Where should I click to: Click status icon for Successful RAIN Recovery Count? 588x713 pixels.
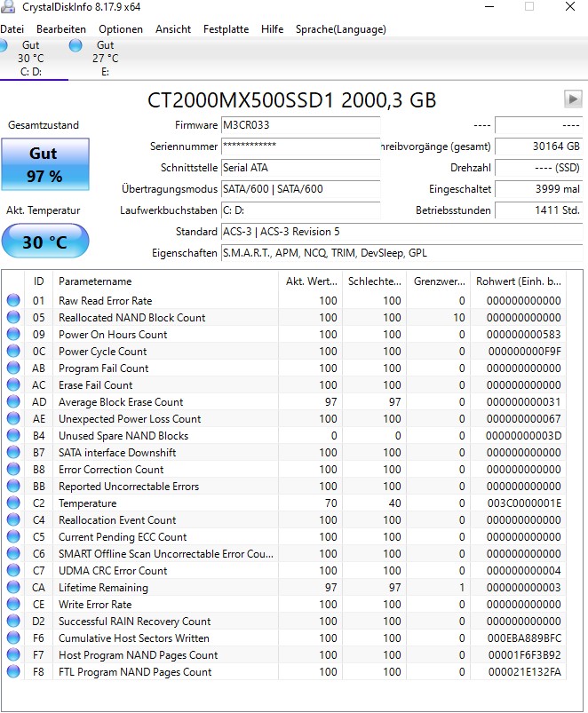(x=13, y=621)
